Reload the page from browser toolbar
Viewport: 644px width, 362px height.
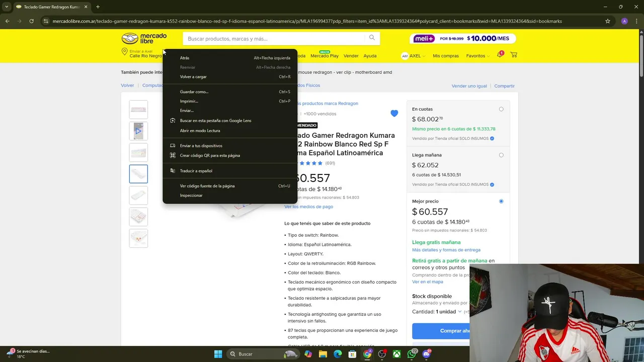[31, 21]
